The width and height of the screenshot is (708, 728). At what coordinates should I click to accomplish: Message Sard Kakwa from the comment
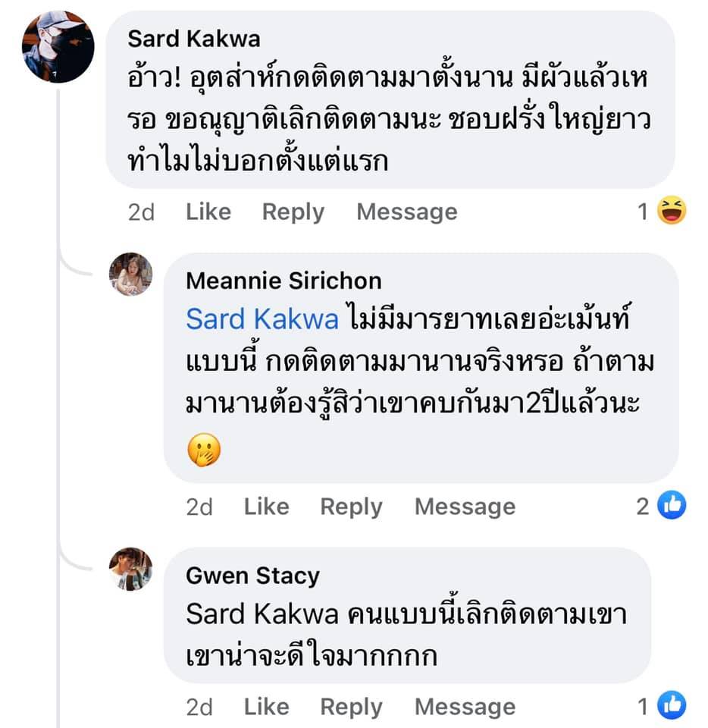(x=407, y=212)
